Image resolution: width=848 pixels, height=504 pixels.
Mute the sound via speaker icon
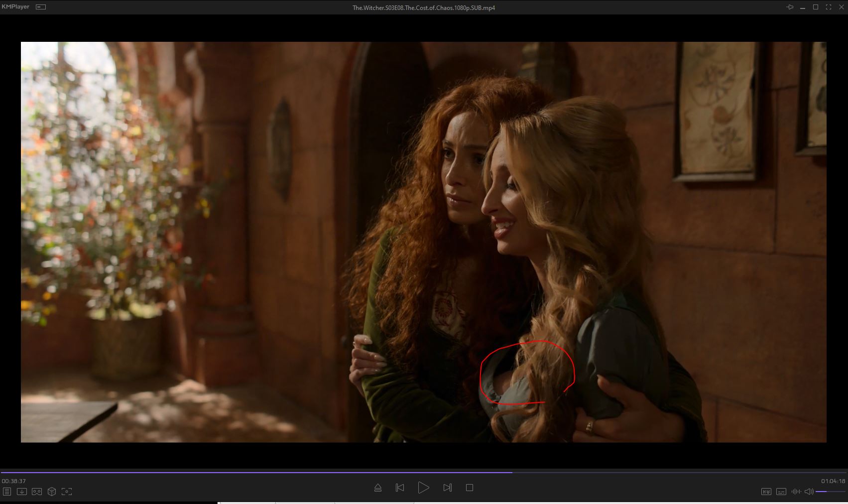pos(809,492)
